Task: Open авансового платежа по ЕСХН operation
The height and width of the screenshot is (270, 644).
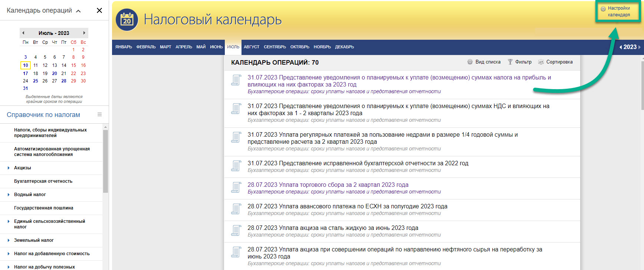Action: (347, 206)
